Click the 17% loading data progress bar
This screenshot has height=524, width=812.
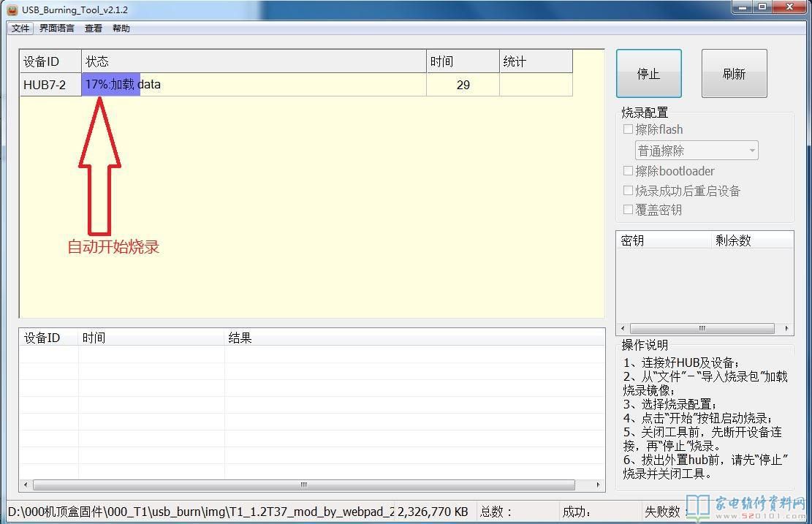(x=110, y=85)
